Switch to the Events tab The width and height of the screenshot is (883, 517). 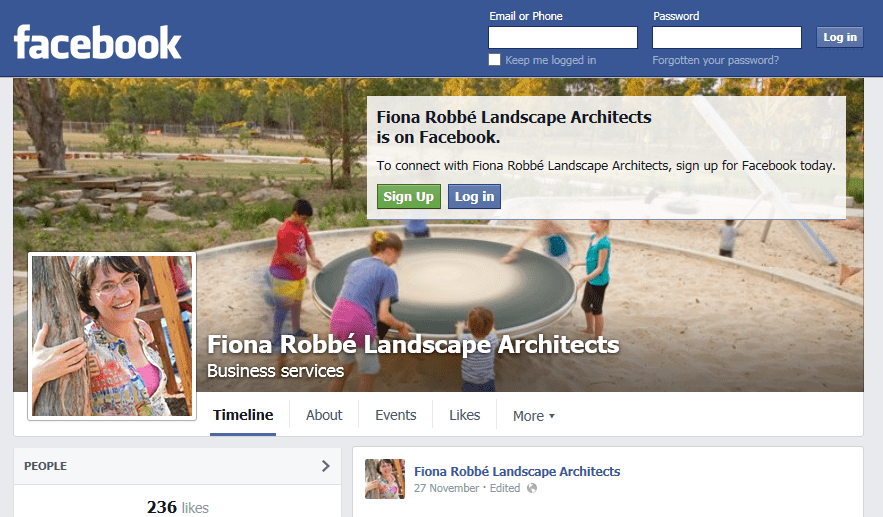click(395, 415)
